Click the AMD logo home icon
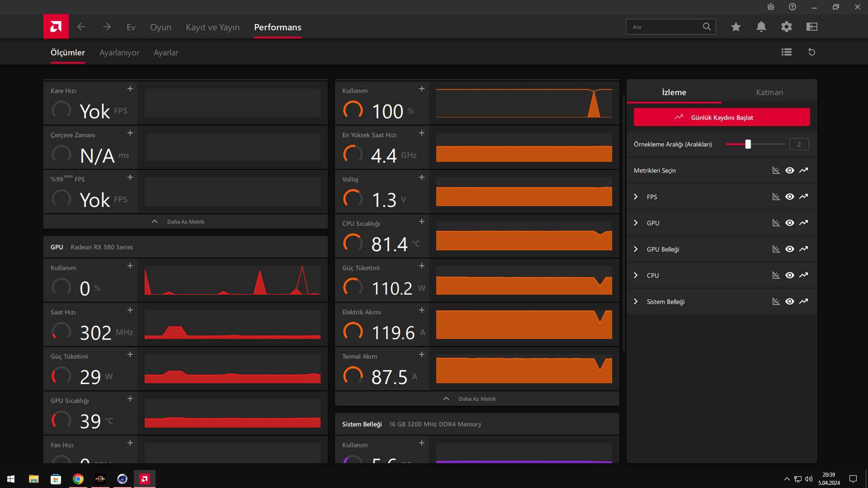The width and height of the screenshot is (868, 488). pos(56,27)
